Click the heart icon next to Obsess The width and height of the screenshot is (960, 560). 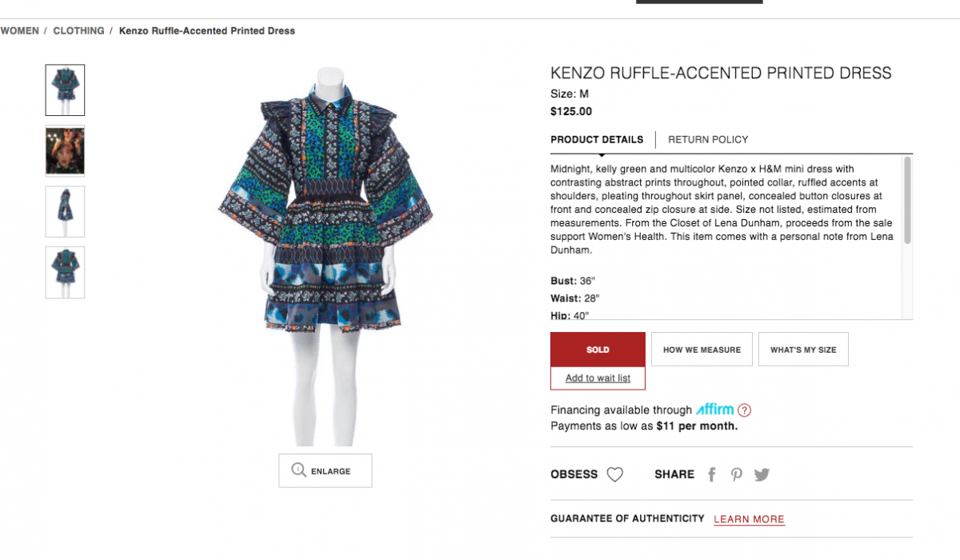614,474
